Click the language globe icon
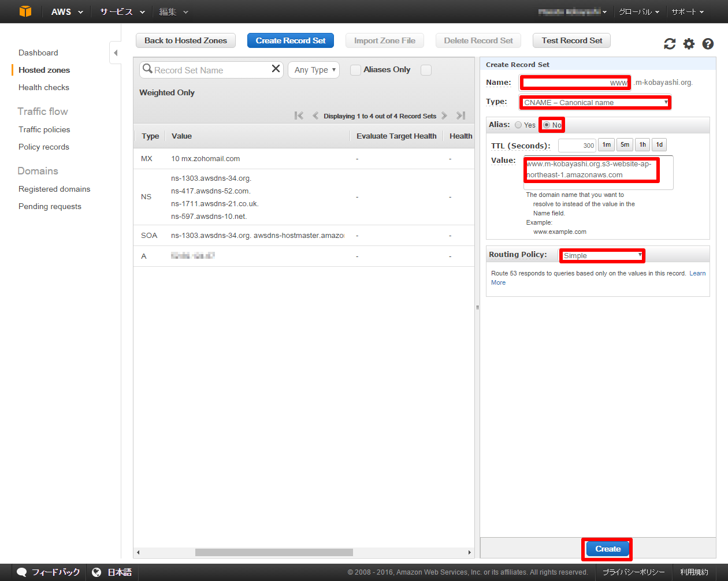Viewport: 728px width, 581px height. click(x=96, y=572)
